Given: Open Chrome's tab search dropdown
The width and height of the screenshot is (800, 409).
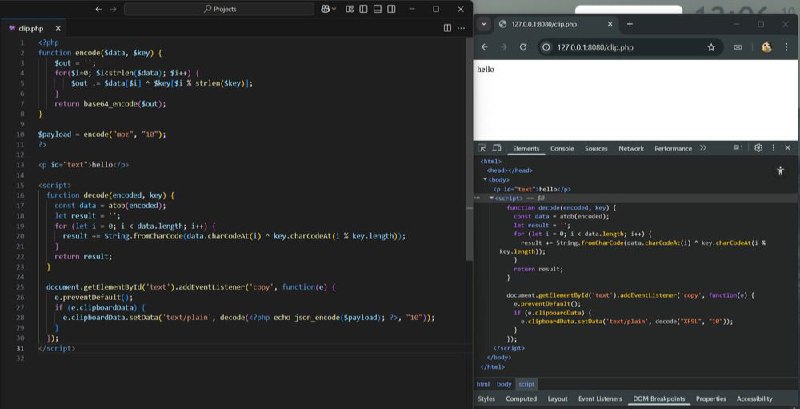Looking at the screenshot, I should tap(484, 24).
